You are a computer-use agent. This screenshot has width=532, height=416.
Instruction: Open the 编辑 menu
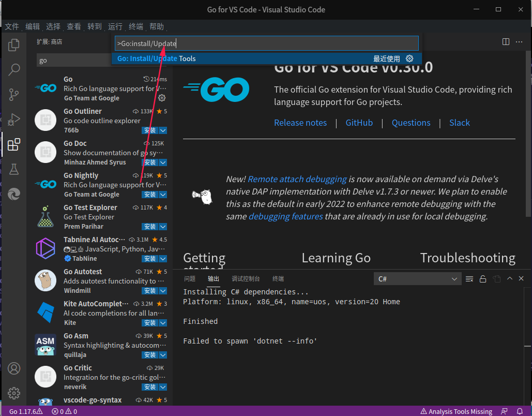[33, 26]
